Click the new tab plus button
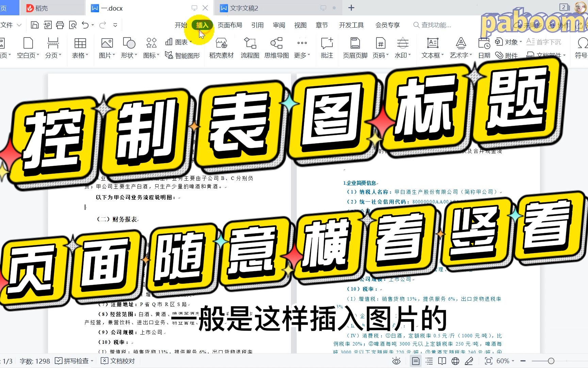 (352, 7)
